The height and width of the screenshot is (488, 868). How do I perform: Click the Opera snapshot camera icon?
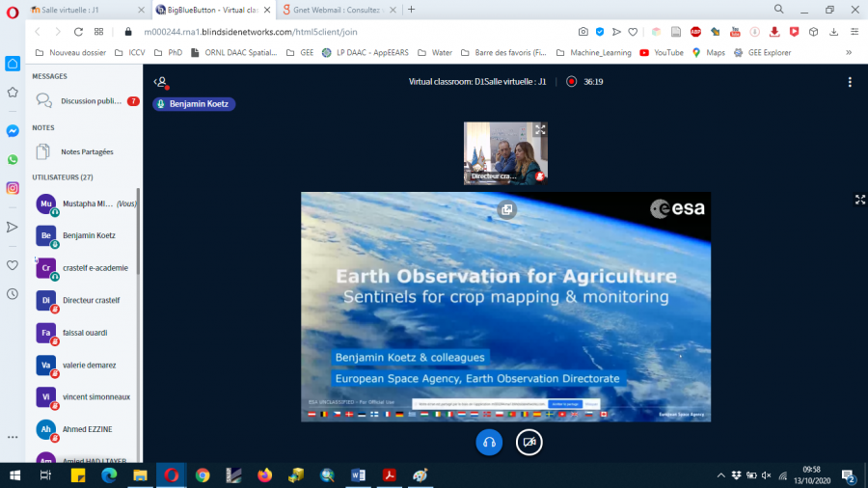click(x=583, y=32)
